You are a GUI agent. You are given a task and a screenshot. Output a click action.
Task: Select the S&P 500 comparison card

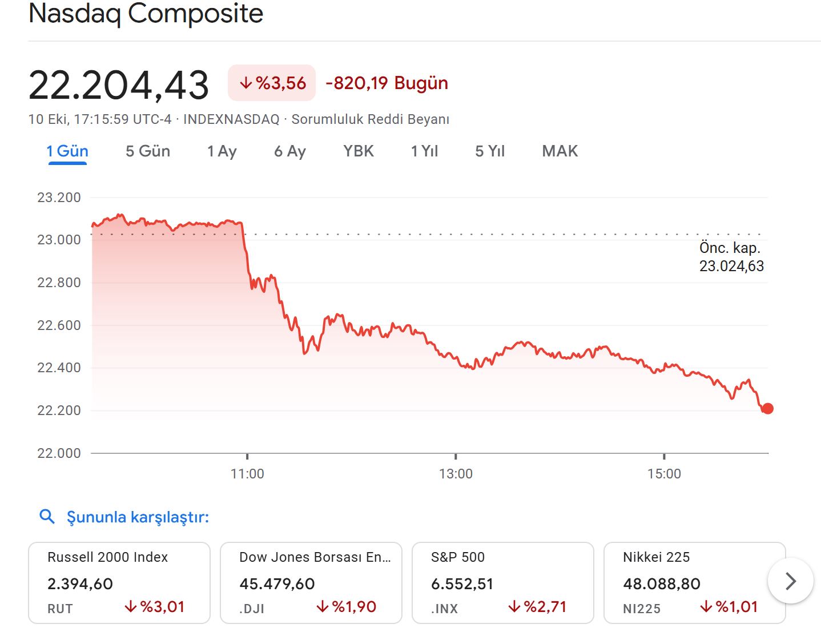(502, 582)
